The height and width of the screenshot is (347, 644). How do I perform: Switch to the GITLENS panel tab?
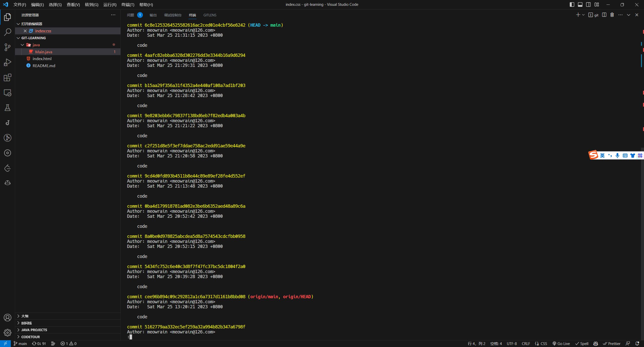pos(210,15)
